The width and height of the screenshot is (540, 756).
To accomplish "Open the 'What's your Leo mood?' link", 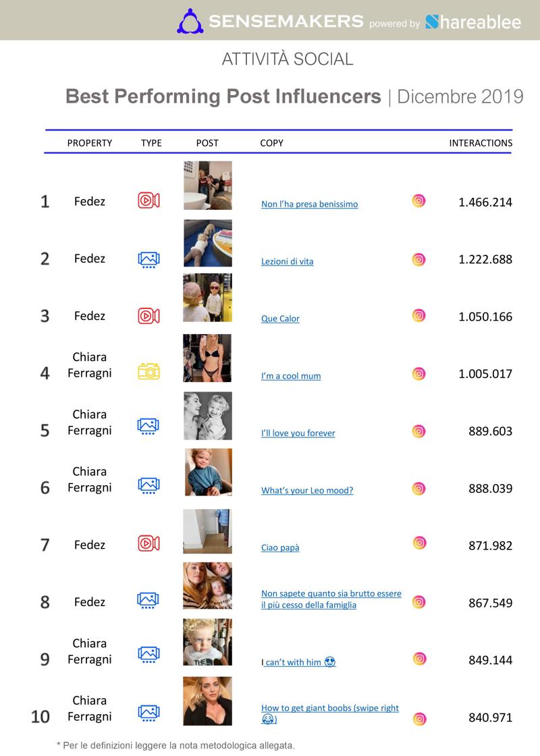I will pos(307,490).
